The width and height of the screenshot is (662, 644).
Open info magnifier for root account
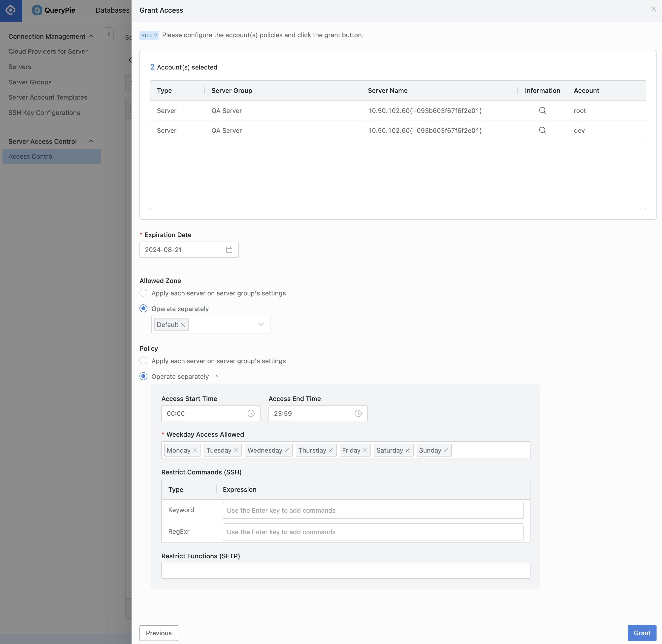click(542, 110)
